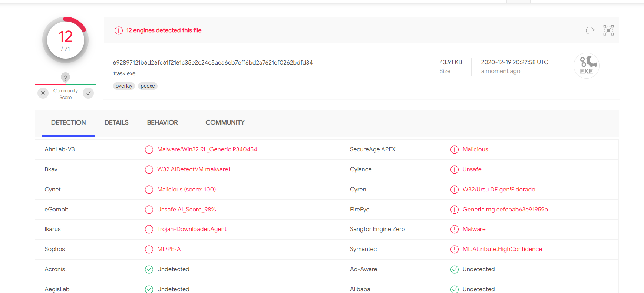Click the Ikarus engine name

[x=53, y=229]
